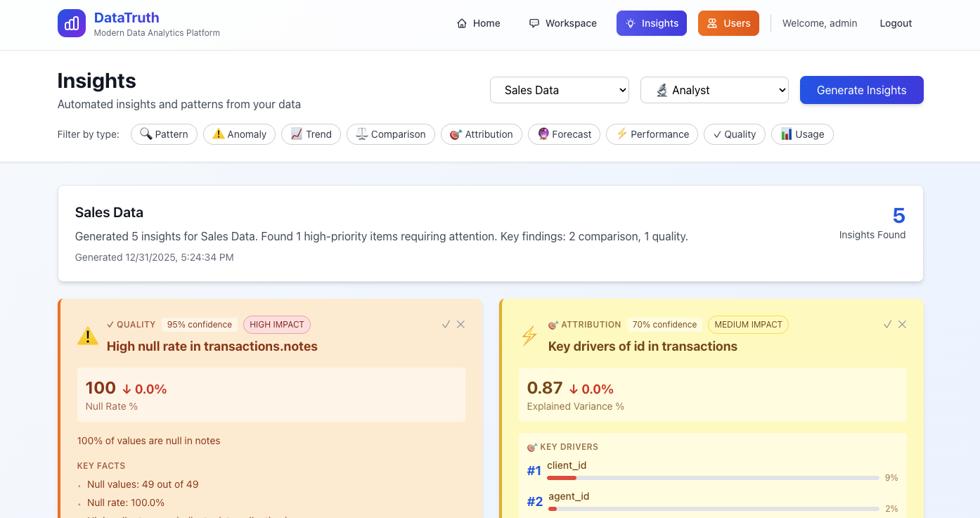
Task: Mark Key drivers insight with checkmark
Action: (887, 324)
